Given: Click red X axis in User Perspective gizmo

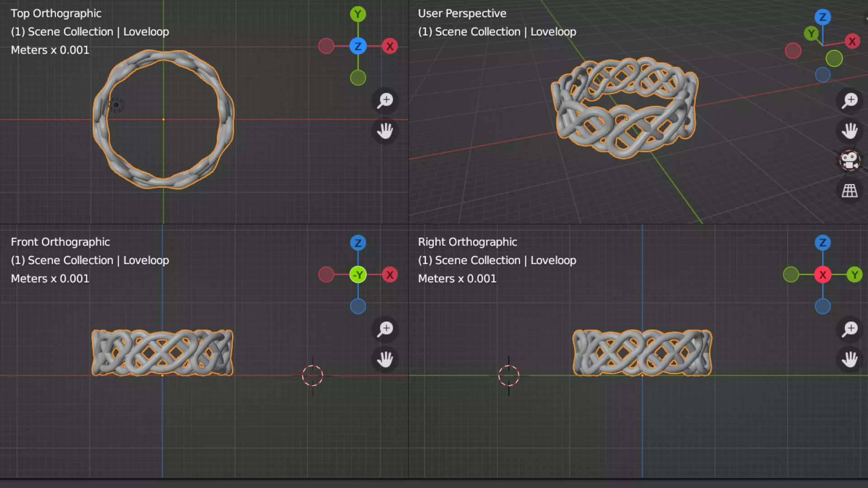Looking at the screenshot, I should click(852, 42).
